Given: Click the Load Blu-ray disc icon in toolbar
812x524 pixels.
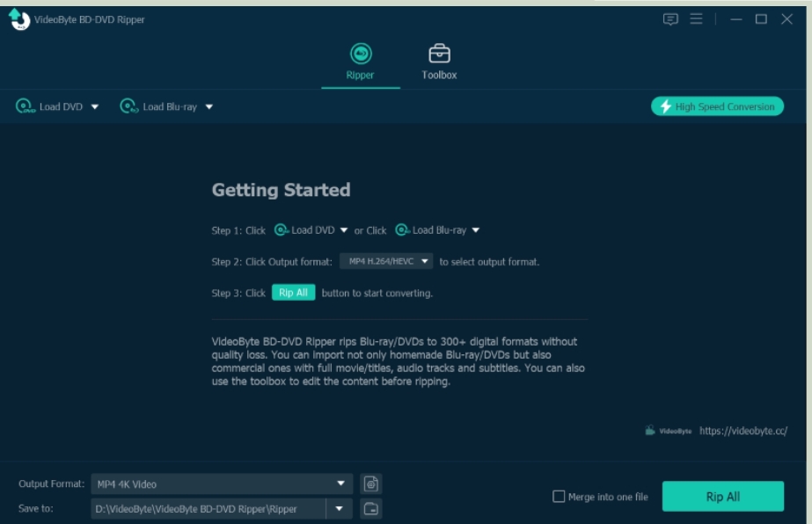Looking at the screenshot, I should point(128,106).
